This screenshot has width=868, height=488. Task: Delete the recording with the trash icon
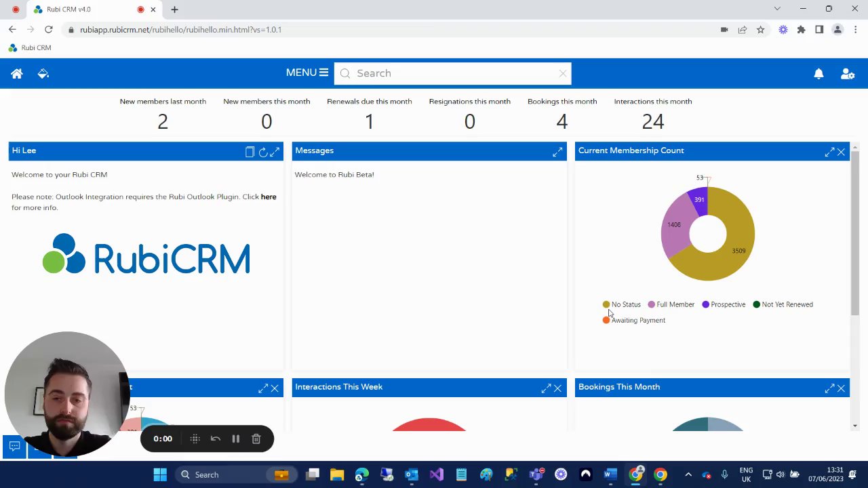[x=256, y=439]
